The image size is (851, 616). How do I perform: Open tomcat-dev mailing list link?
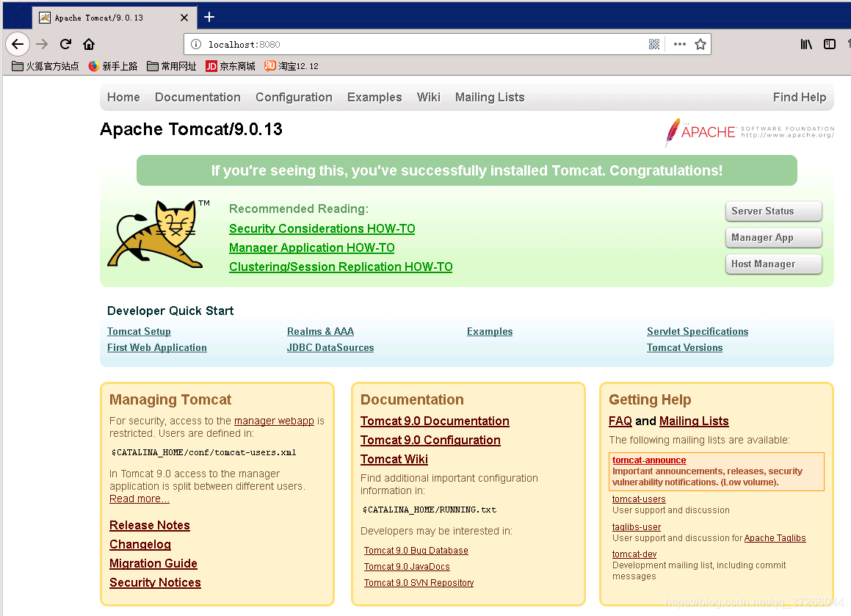[x=634, y=554]
